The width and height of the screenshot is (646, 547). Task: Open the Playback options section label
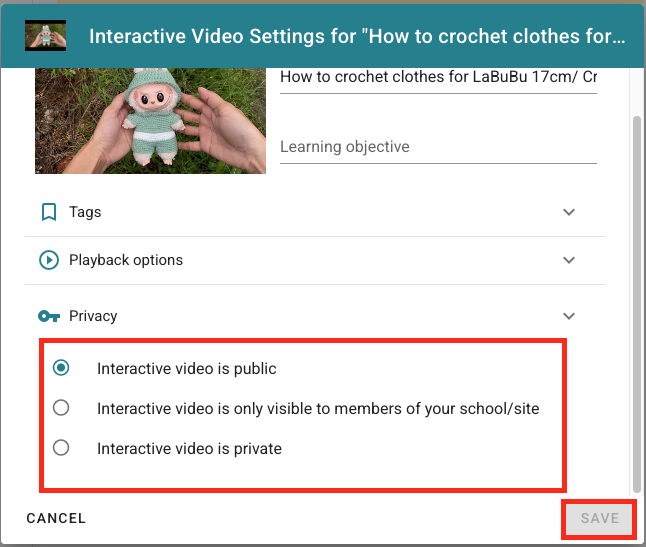coord(126,260)
